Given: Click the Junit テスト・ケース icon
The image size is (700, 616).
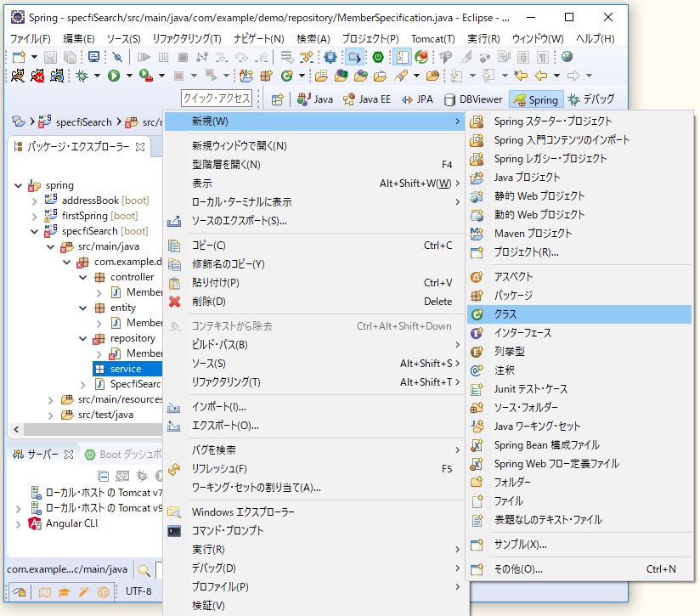Looking at the screenshot, I should point(477,389).
